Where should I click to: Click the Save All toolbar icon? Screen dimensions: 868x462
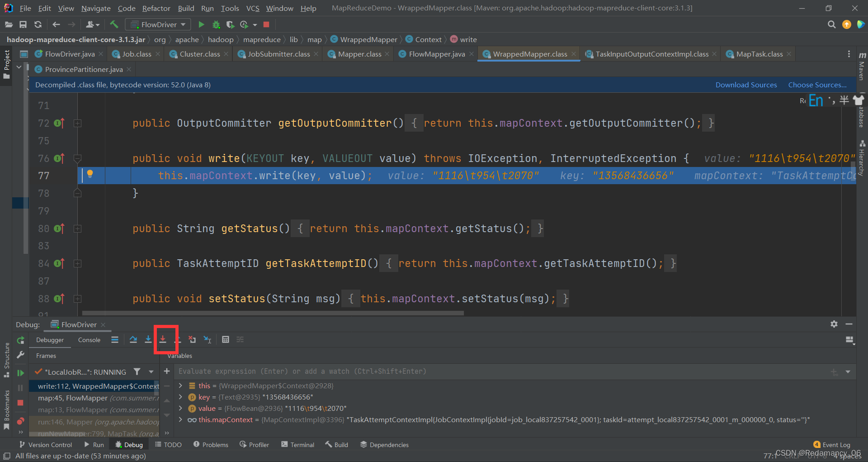23,24
